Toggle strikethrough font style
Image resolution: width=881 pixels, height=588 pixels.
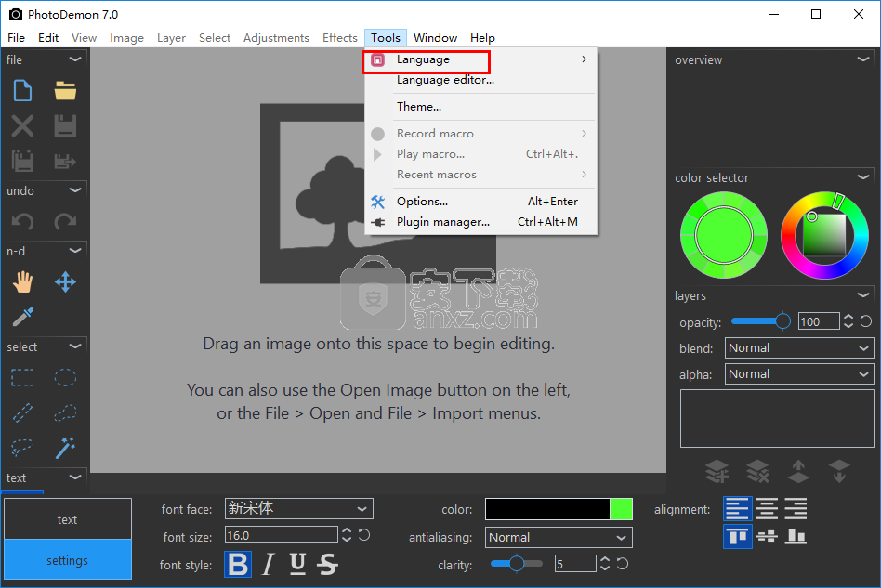pyautogui.click(x=327, y=564)
